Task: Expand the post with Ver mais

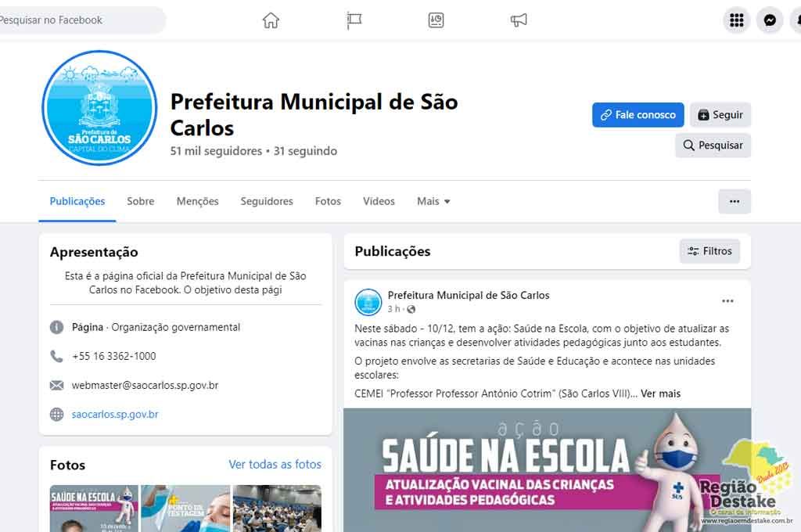Action: coord(660,394)
